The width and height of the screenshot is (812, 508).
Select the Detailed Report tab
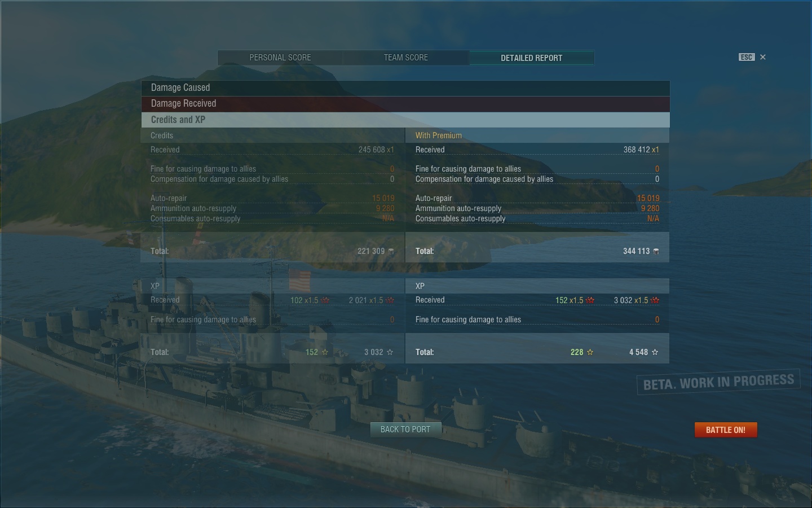[x=531, y=58]
